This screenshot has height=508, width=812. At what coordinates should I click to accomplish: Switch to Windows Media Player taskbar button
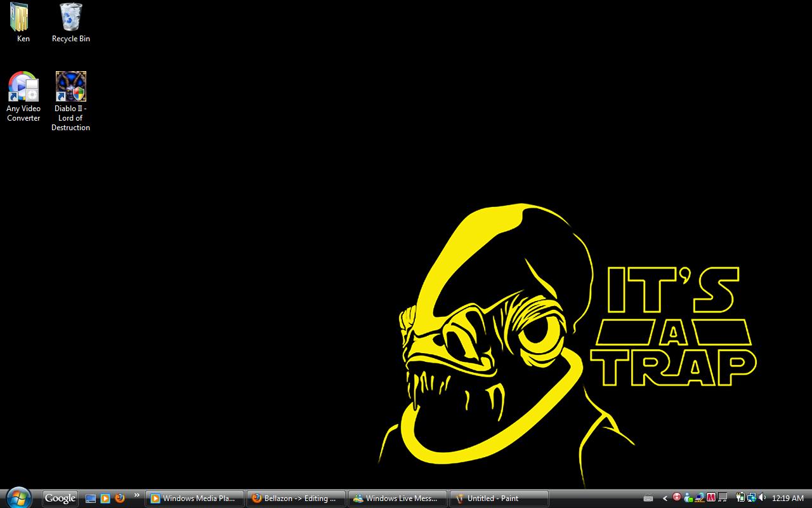(x=194, y=498)
